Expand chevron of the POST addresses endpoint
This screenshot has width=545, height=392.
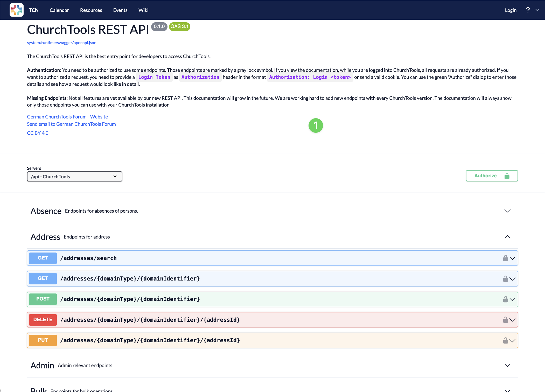point(512,299)
